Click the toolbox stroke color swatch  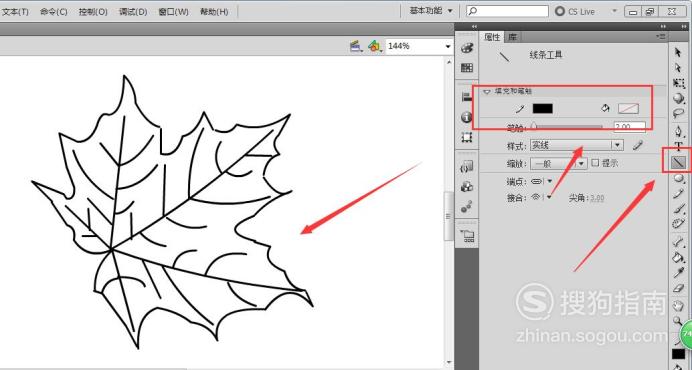[x=678, y=353]
